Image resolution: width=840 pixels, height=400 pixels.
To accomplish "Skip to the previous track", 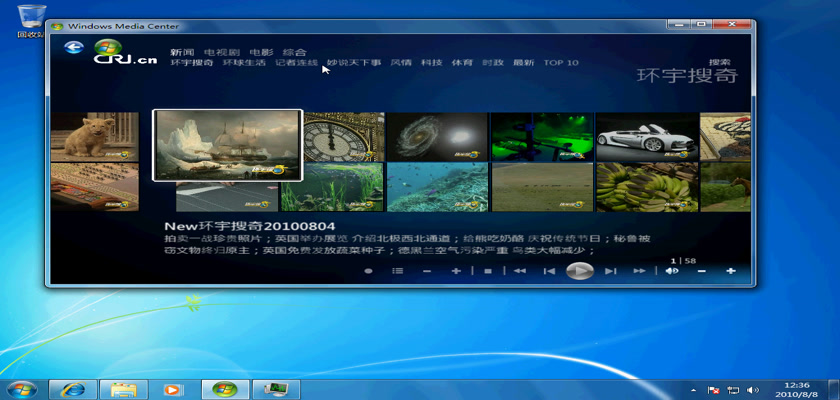I will pyautogui.click(x=549, y=271).
